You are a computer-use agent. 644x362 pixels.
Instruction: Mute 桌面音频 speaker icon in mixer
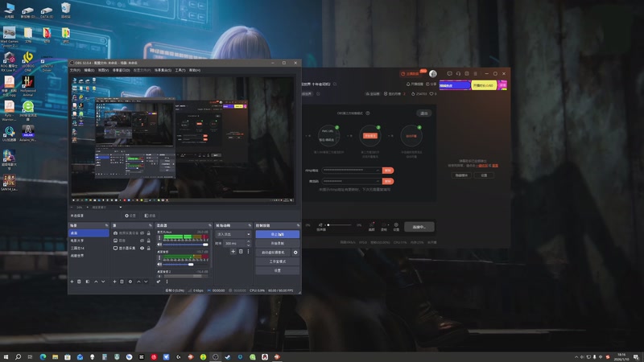pyautogui.click(x=159, y=265)
